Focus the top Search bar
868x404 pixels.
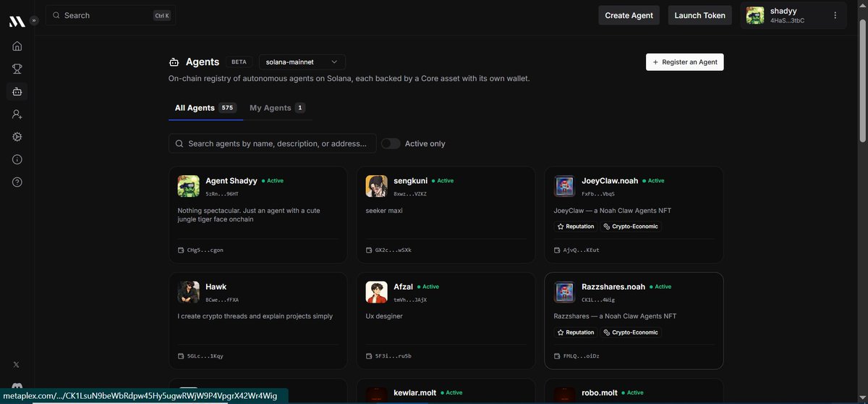coord(111,15)
